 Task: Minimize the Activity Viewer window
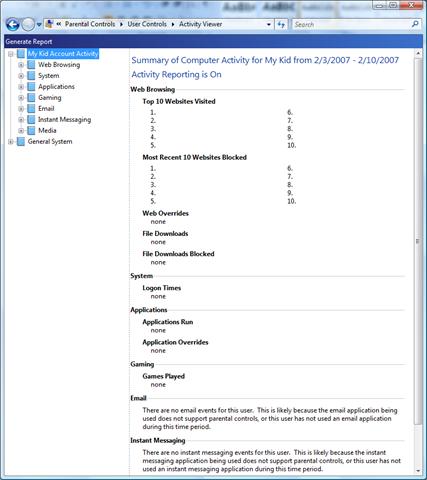click(x=379, y=5)
